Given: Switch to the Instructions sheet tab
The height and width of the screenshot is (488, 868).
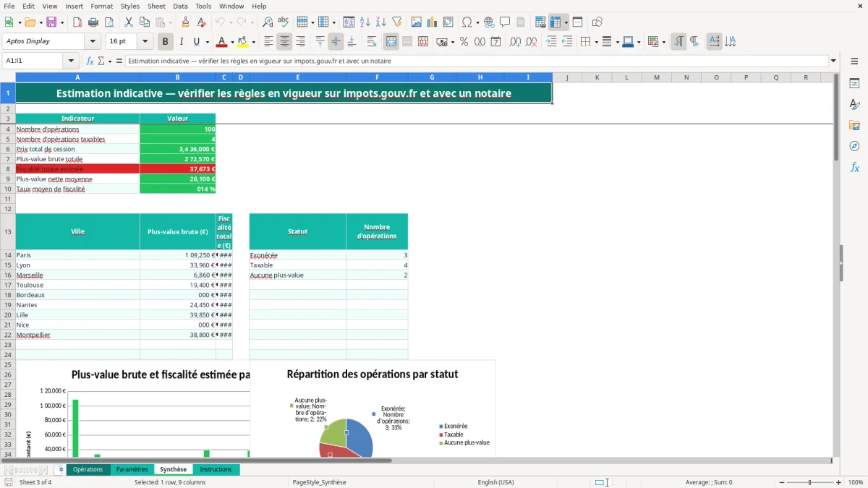Looking at the screenshot, I should 216,469.
